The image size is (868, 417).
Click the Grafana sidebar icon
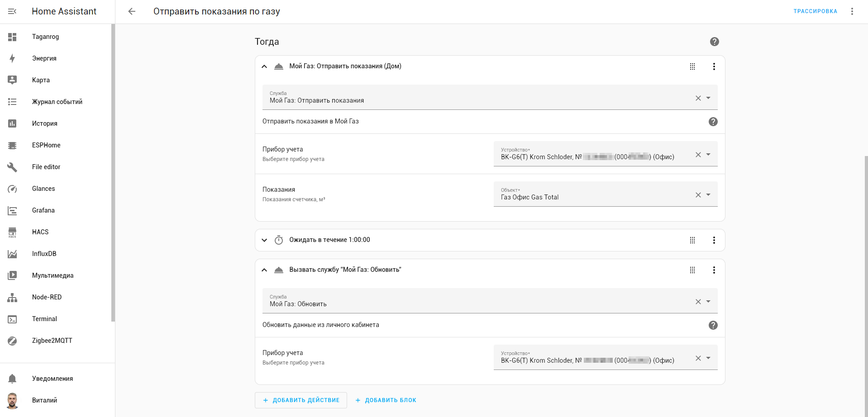coord(12,210)
